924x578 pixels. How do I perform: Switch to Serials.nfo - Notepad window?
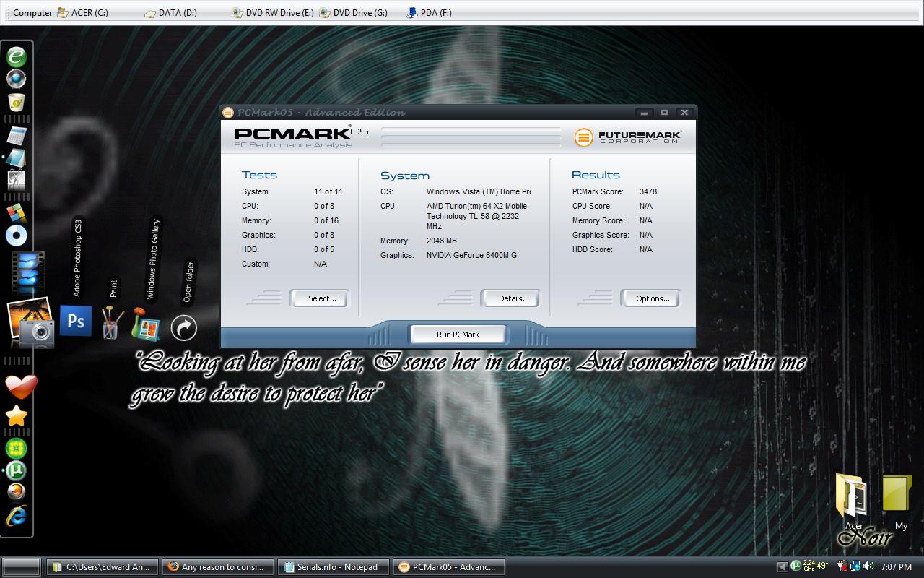click(x=334, y=567)
